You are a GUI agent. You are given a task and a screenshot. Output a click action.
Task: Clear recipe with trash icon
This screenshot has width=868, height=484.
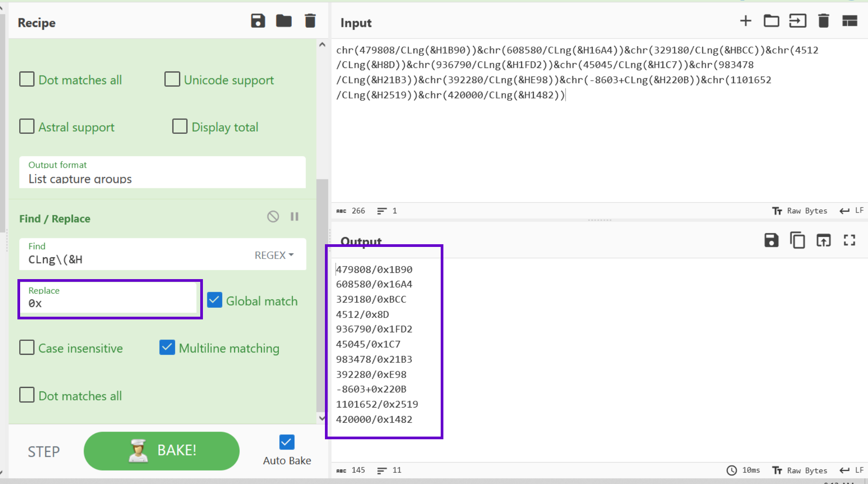coord(310,21)
